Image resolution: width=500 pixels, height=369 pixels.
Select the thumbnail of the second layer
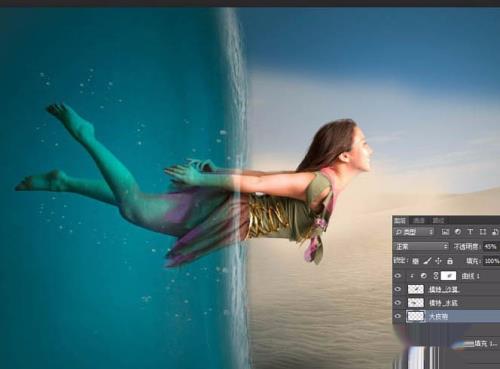[416, 289]
